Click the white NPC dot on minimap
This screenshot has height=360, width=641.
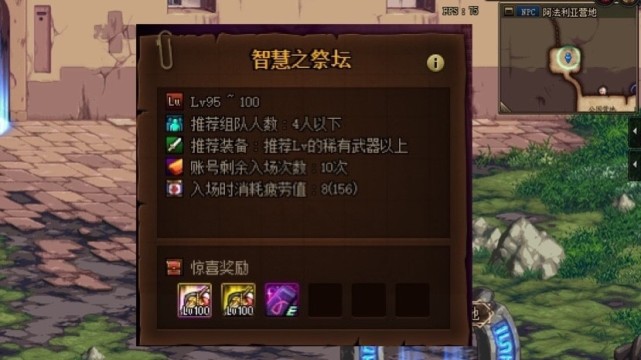tap(602, 90)
